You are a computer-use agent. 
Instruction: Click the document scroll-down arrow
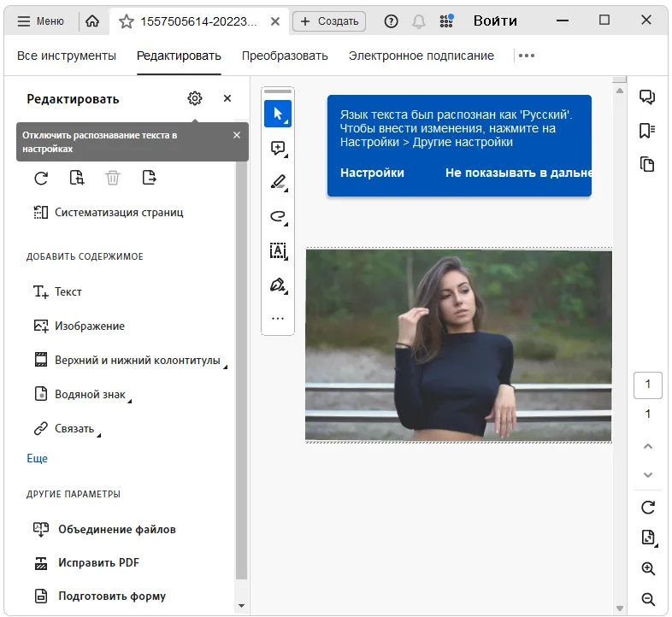coord(620,608)
